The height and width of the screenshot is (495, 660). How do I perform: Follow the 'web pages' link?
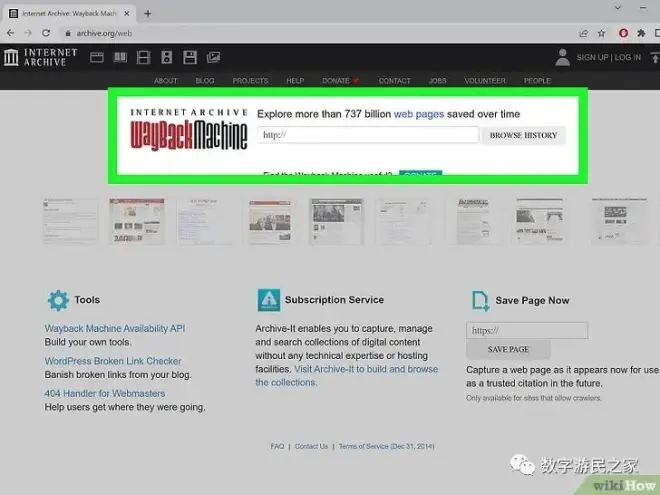[419, 114]
